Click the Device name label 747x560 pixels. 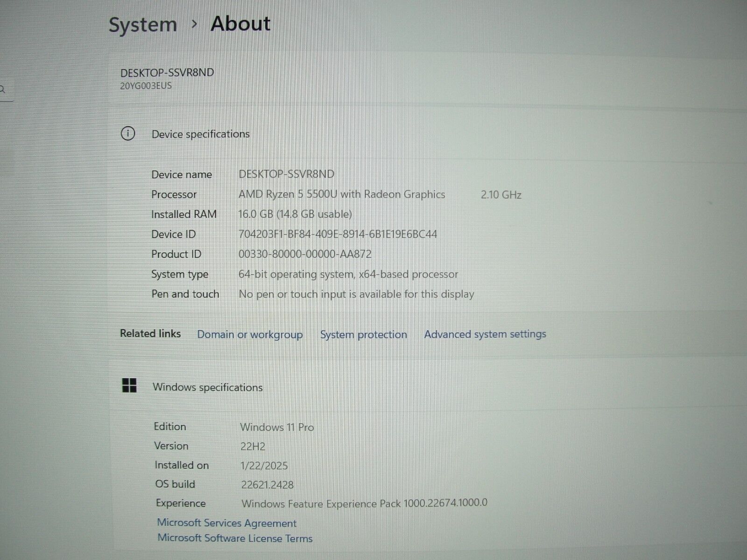click(x=182, y=175)
